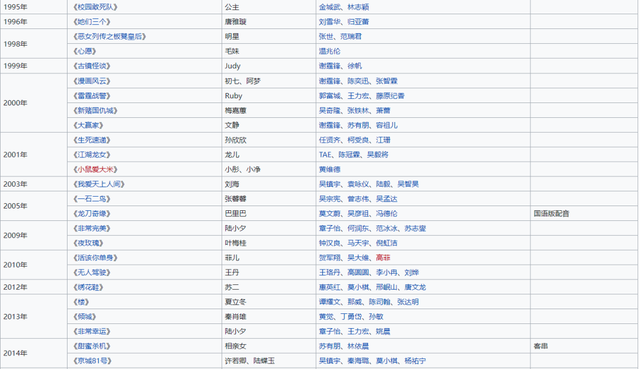The image size is (640, 369).
Task: Open the film link 《活该你单身》
Action: [x=95, y=258]
